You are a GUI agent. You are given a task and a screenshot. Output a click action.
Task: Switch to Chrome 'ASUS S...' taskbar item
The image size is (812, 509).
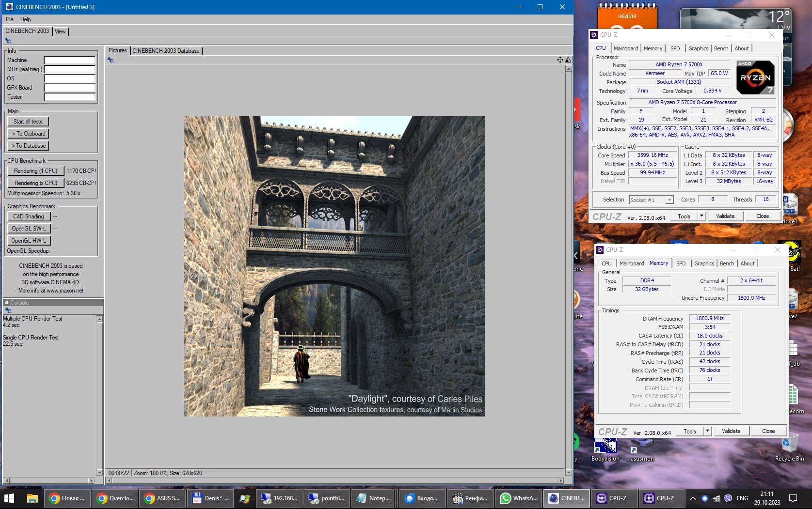coord(162,498)
